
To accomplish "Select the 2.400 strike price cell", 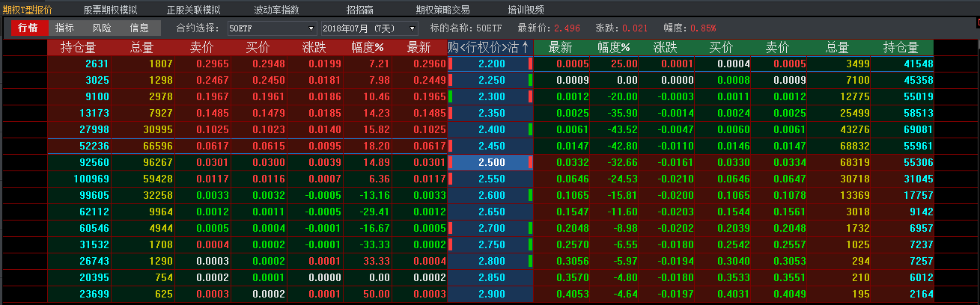I will click(x=490, y=129).
